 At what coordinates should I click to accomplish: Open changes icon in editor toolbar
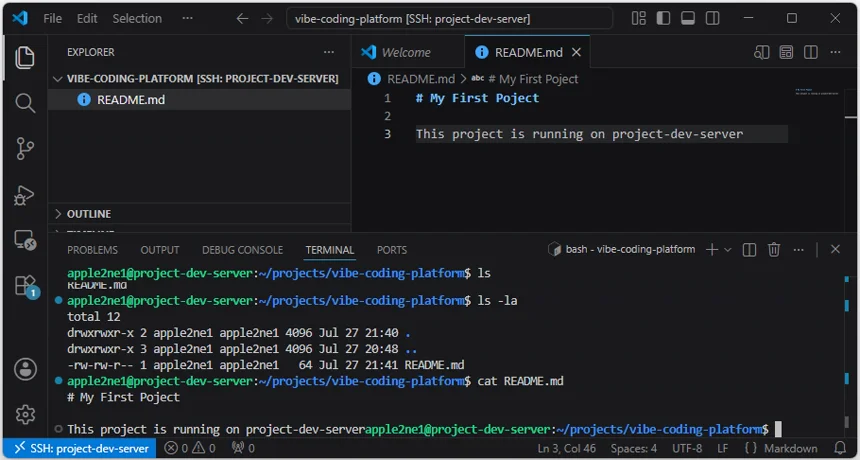click(x=761, y=52)
